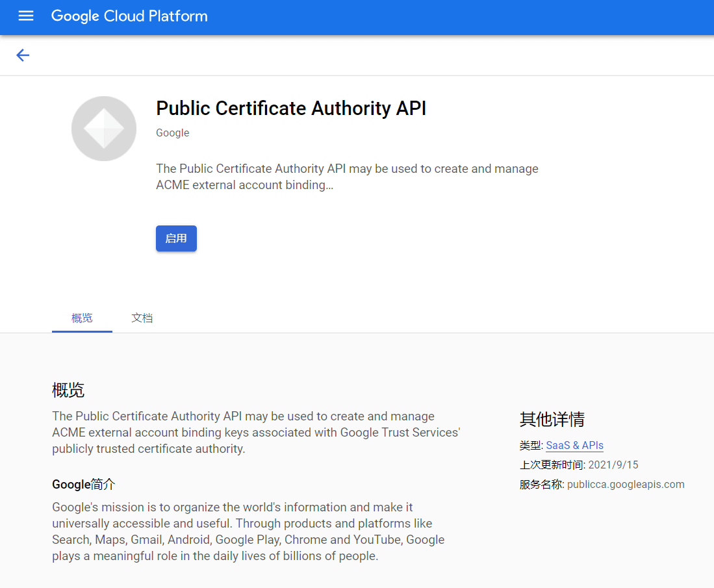Click the publisher name Google under the title
This screenshot has height=588, width=714.
173,133
